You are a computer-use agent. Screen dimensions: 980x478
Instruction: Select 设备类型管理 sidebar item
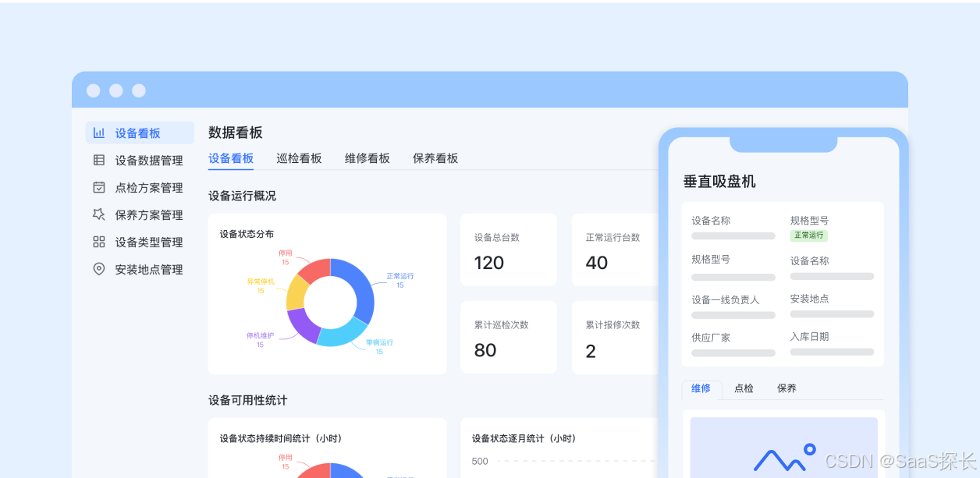click(140, 242)
